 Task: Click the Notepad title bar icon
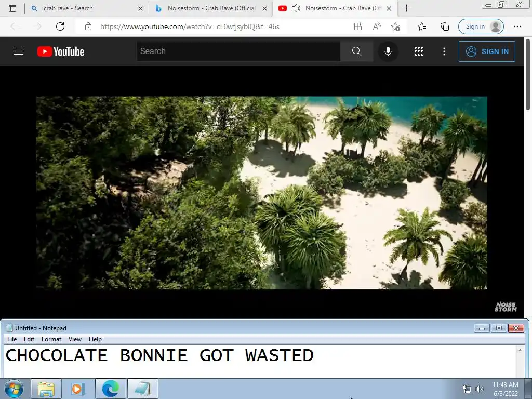click(x=9, y=328)
